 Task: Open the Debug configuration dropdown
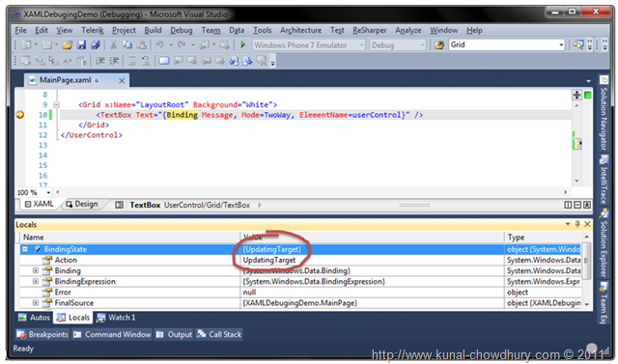[422, 45]
